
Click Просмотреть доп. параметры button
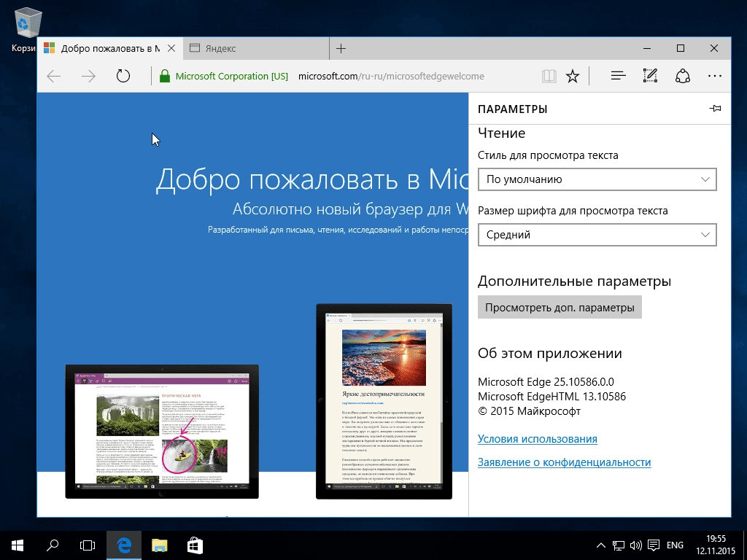pos(560,308)
